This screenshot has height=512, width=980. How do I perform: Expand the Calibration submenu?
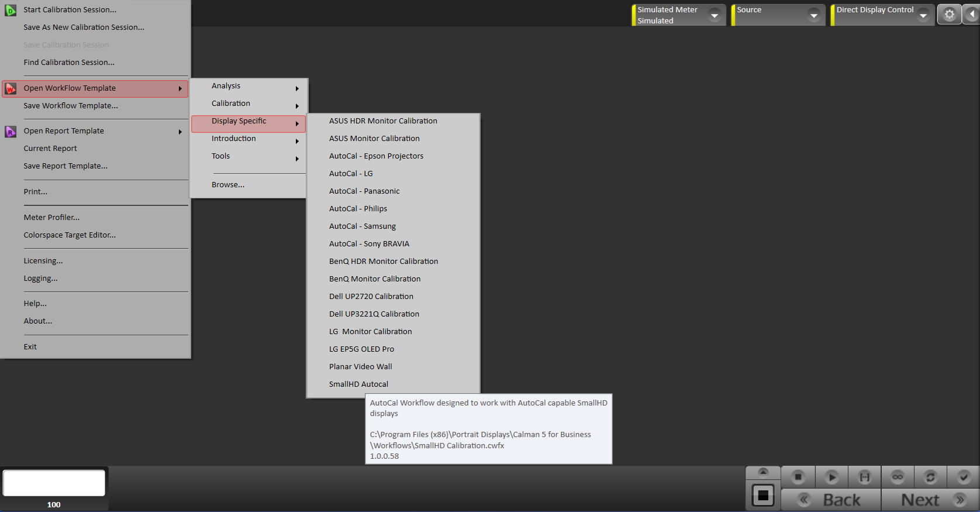click(x=249, y=104)
